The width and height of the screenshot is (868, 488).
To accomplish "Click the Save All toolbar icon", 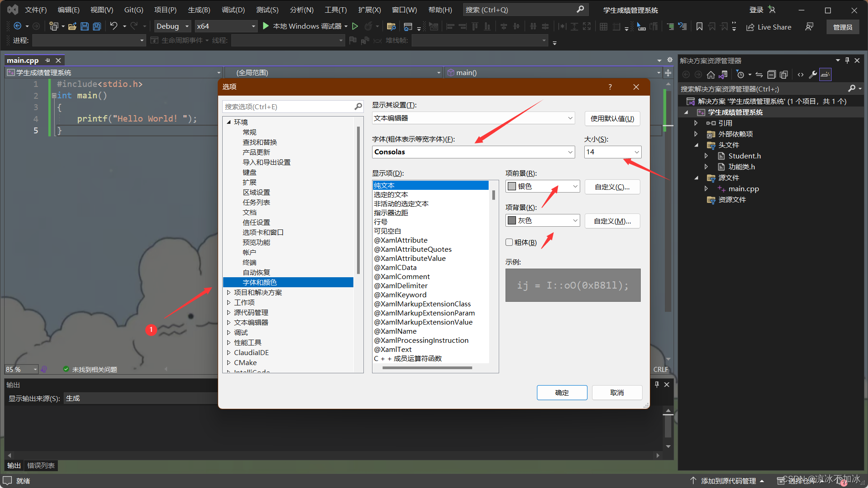I will (97, 26).
